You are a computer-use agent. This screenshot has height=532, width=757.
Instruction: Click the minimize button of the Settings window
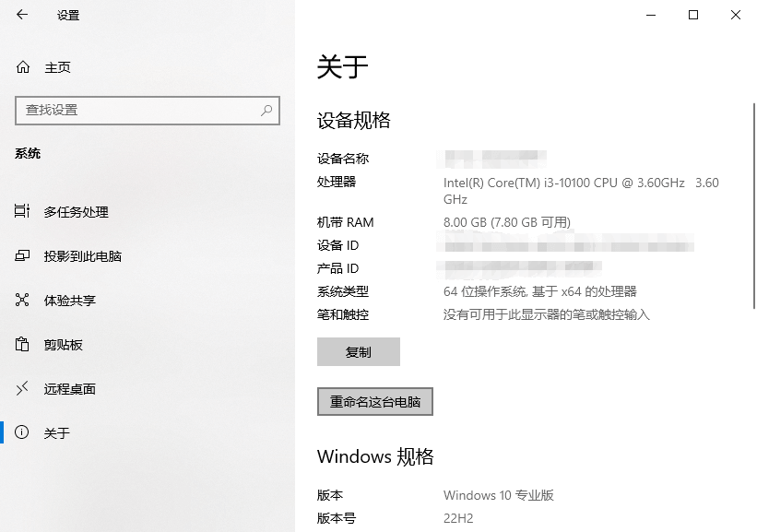click(651, 16)
